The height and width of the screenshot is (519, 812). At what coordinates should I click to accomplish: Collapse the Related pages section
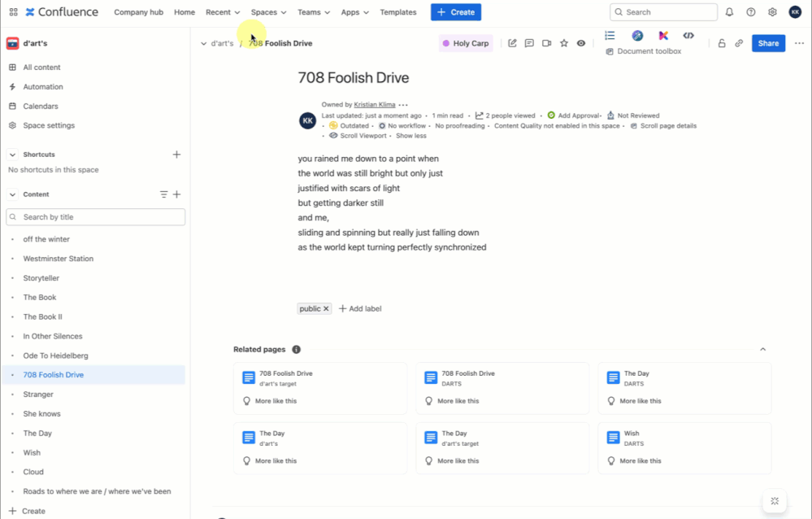762,350
